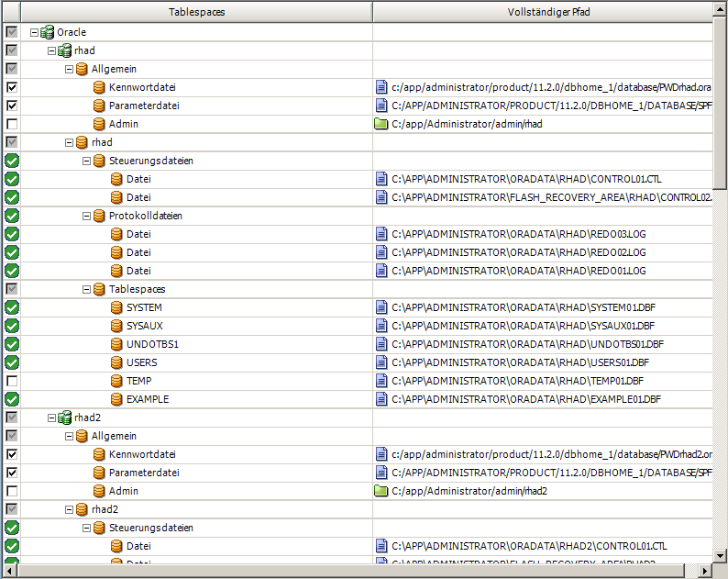This screenshot has height=579, width=728.
Task: Sort by the Vollständiger Pfad column header
Action: pyautogui.click(x=543, y=12)
